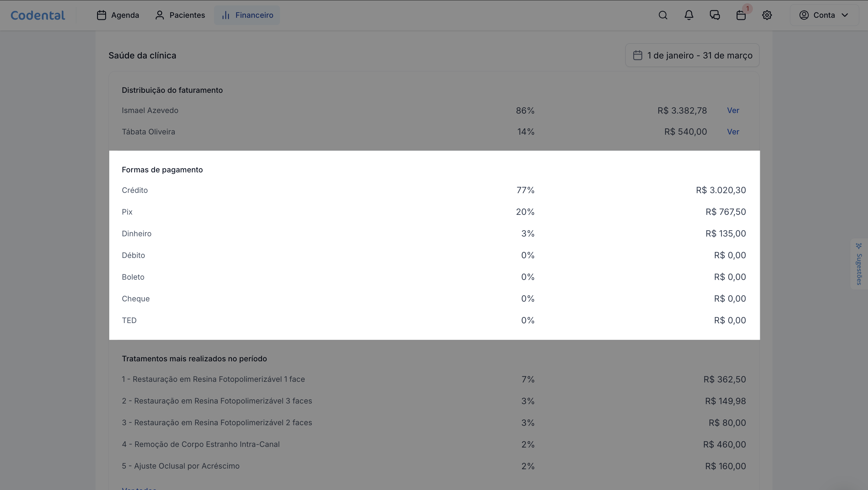The width and height of the screenshot is (868, 490).
Task: Click the notifications bell icon
Action: (689, 15)
